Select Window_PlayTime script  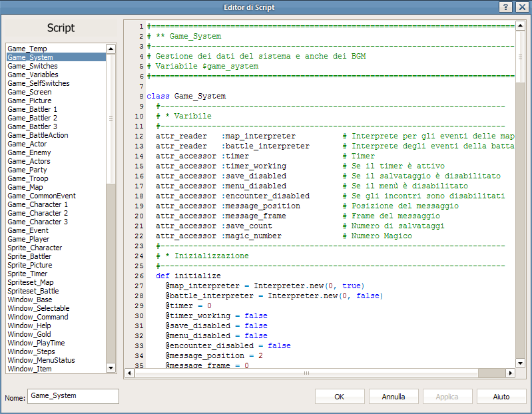click(57, 343)
